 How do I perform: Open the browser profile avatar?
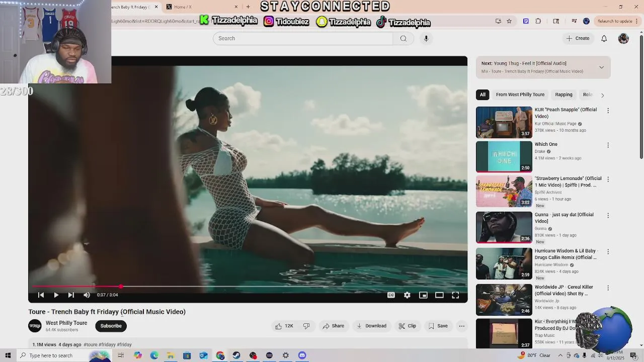click(586, 21)
